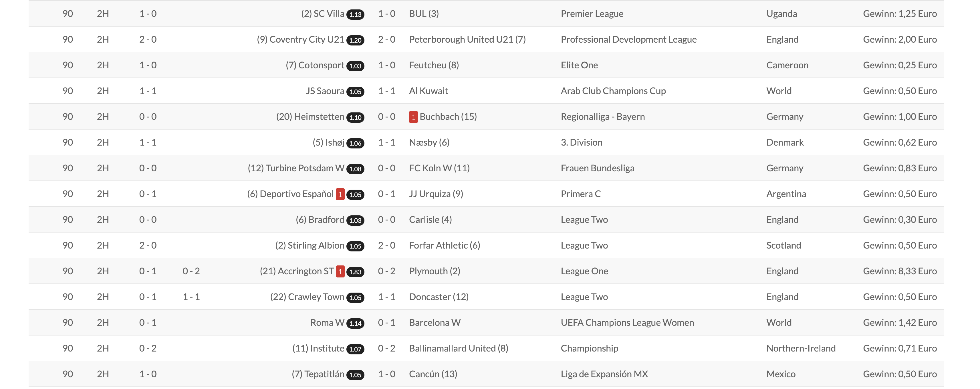Click the red card icon next to Accrington ST

340,271
